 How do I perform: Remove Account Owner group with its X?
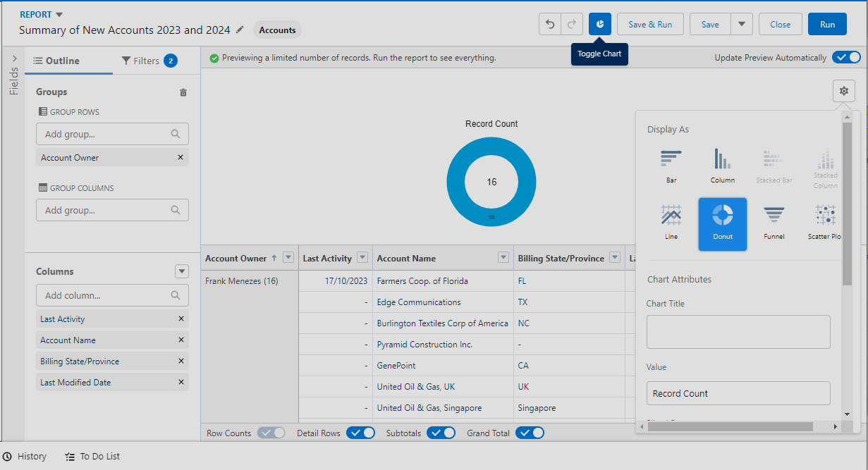181,158
